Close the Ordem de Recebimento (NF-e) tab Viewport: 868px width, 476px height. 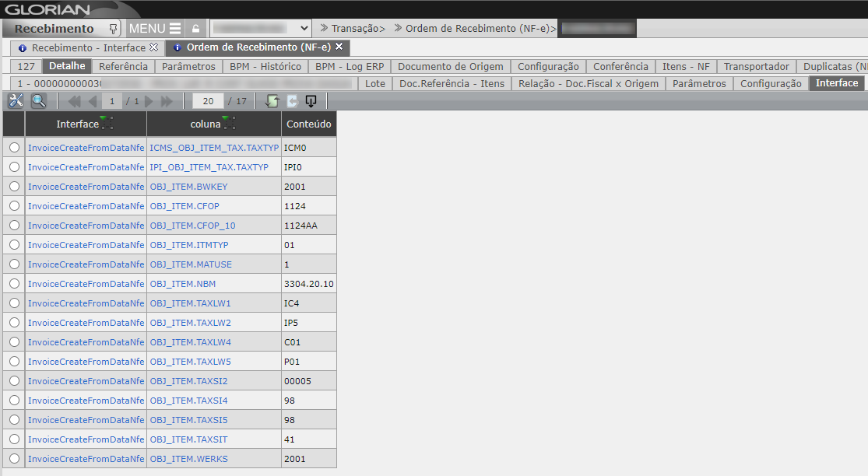(339, 47)
